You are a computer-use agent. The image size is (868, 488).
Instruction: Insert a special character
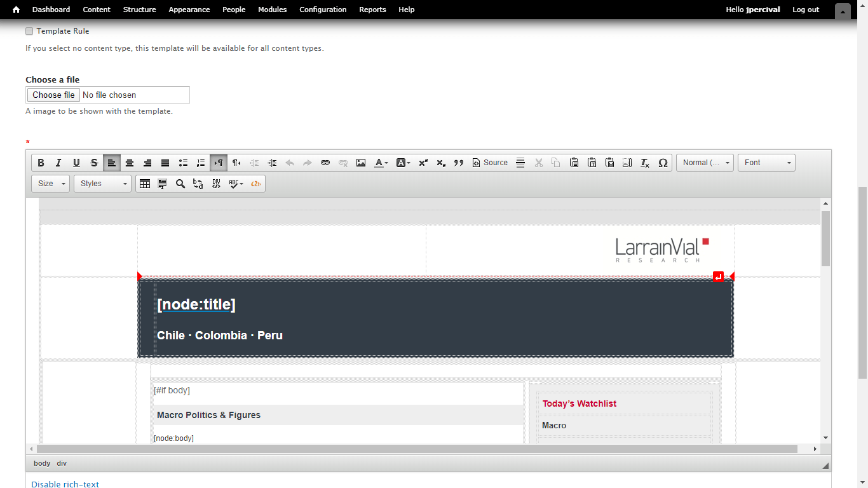(663, 162)
